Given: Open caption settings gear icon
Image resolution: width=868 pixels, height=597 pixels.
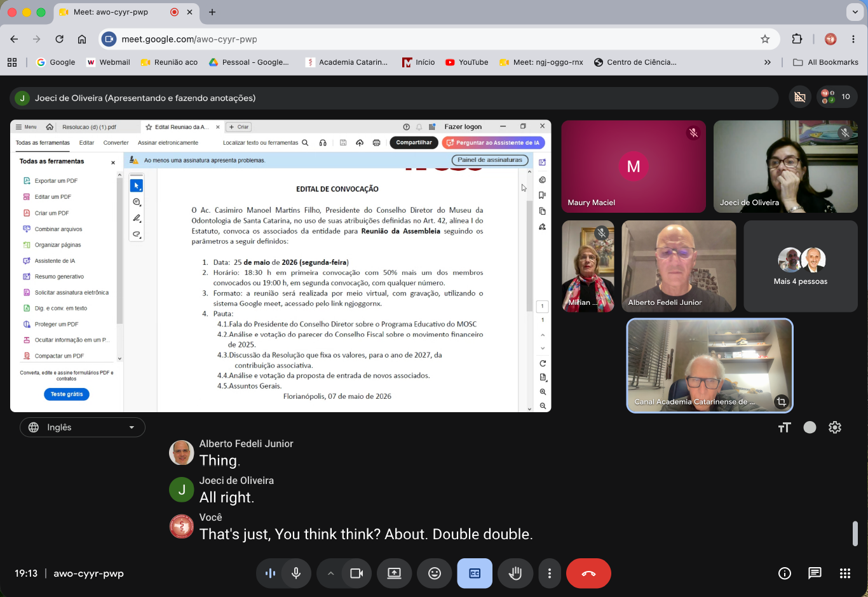Looking at the screenshot, I should tap(835, 427).
